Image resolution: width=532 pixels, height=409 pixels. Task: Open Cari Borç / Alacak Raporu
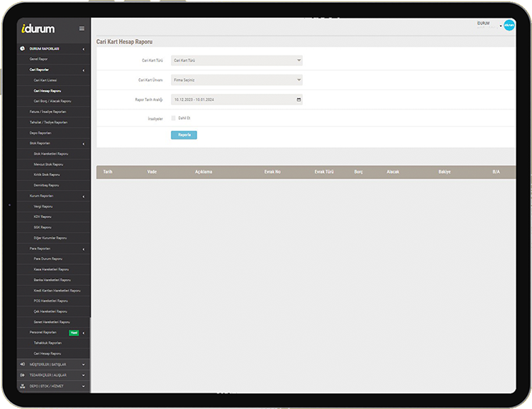pyautogui.click(x=52, y=101)
